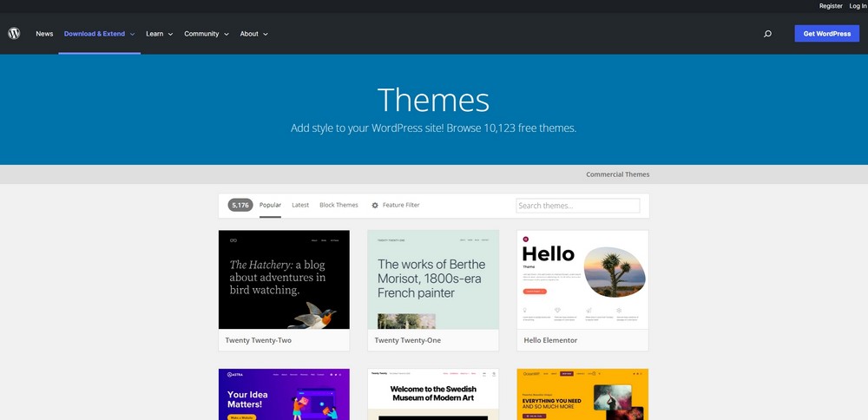Viewport: 868px width, 420px height.
Task: Click the Twenty Twenty-One theme name
Action: 407,340
